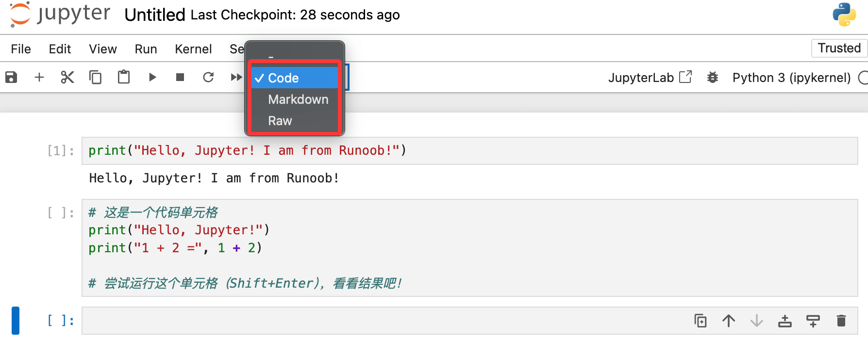Image resolution: width=868 pixels, height=358 pixels.
Task: Duplicate the active cell using its toolbar icon
Action: [701, 321]
